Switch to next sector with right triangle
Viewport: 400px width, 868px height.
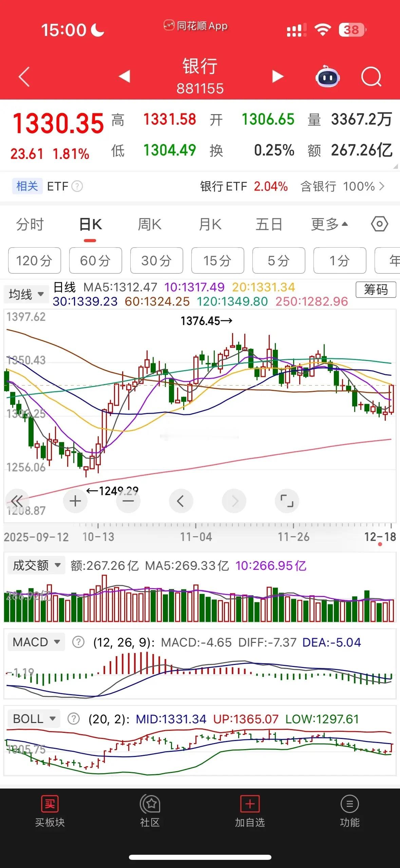[278, 76]
